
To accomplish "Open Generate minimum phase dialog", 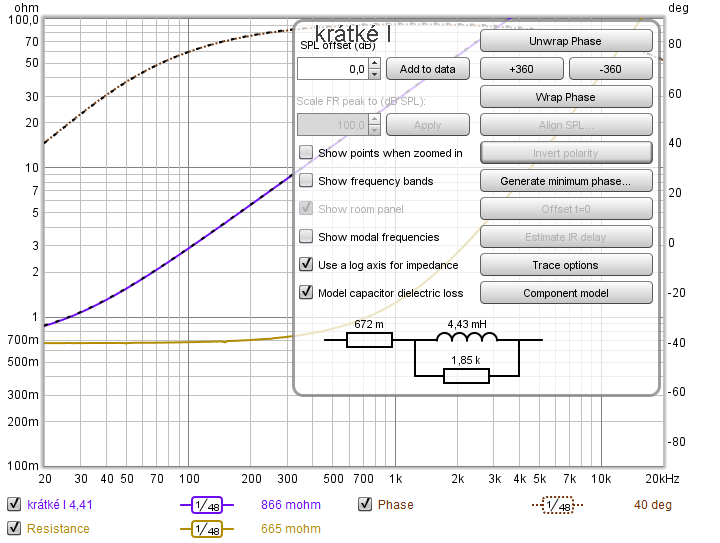I will click(566, 181).
